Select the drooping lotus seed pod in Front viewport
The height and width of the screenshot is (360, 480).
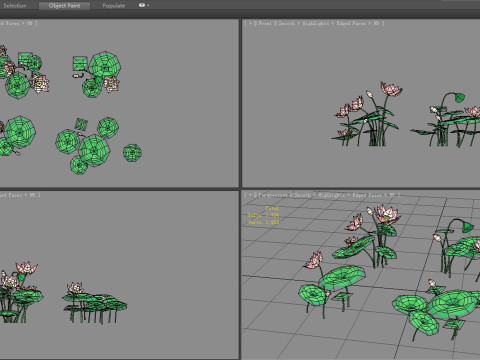460,98
